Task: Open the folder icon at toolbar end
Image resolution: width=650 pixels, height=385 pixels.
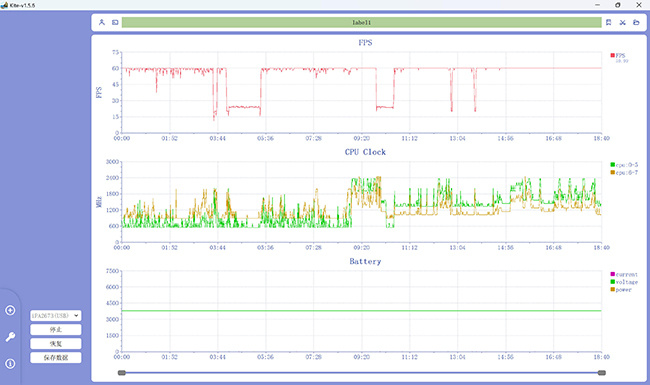Action: click(636, 22)
